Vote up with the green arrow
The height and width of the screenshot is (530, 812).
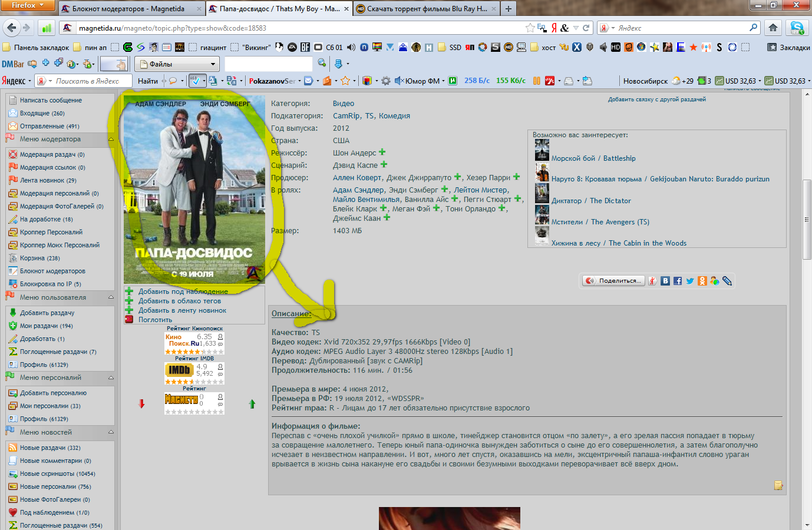click(x=252, y=403)
